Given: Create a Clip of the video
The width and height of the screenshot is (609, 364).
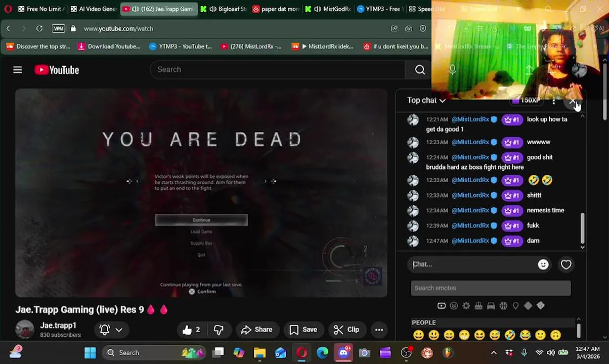Looking at the screenshot, I should [347, 330].
